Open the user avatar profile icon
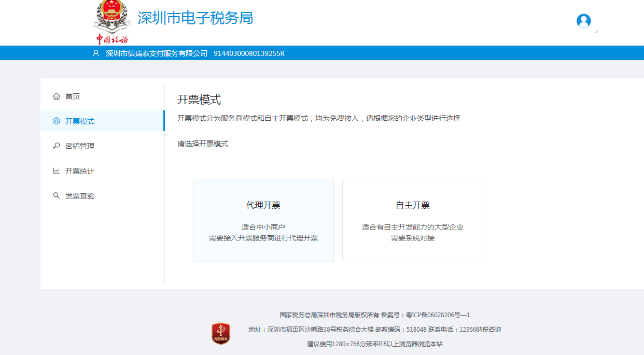Image resolution: width=644 pixels, height=355 pixels. tap(583, 21)
